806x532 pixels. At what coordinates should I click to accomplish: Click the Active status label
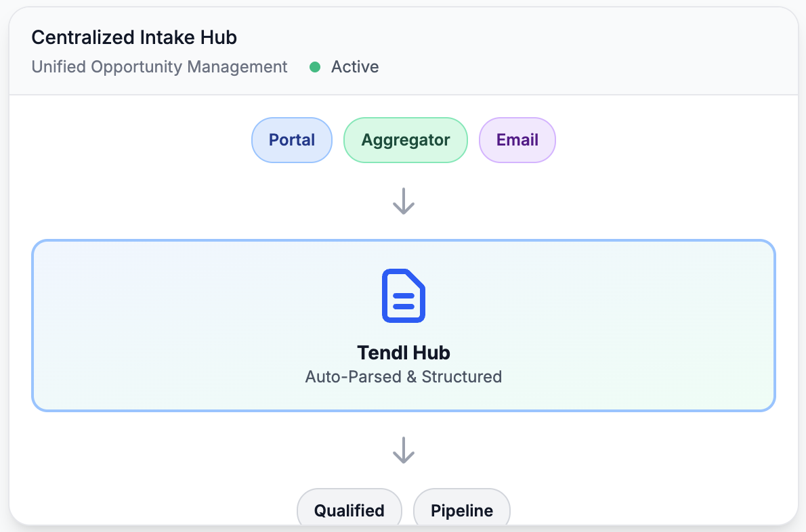[355, 67]
